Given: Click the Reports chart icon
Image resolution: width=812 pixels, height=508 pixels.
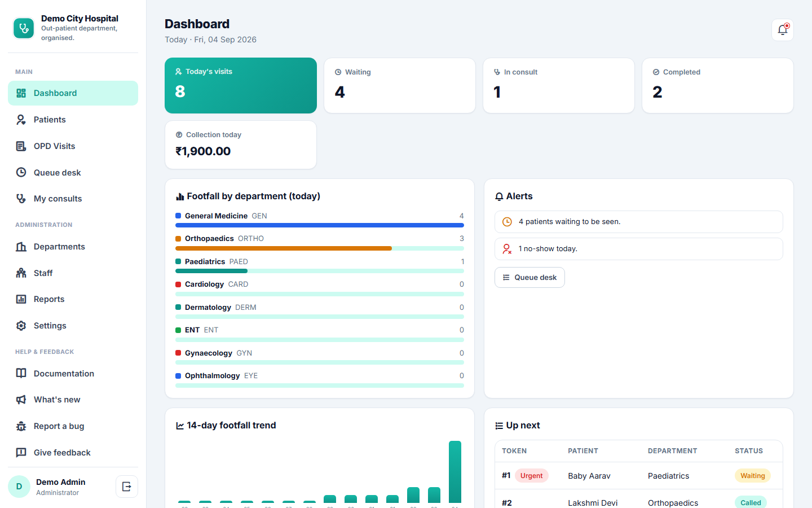Looking at the screenshot, I should [x=21, y=299].
